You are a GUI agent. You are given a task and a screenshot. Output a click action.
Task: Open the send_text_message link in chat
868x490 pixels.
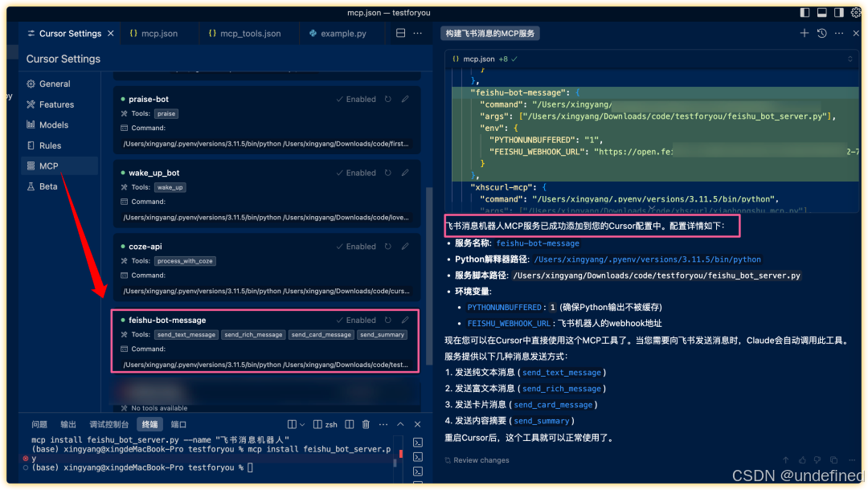[561, 374]
